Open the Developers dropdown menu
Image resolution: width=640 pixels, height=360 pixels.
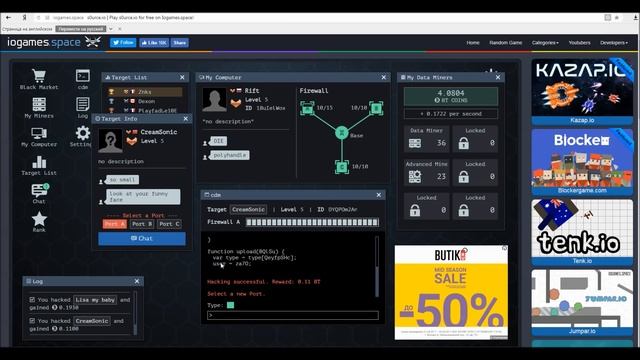pyautogui.click(x=614, y=43)
